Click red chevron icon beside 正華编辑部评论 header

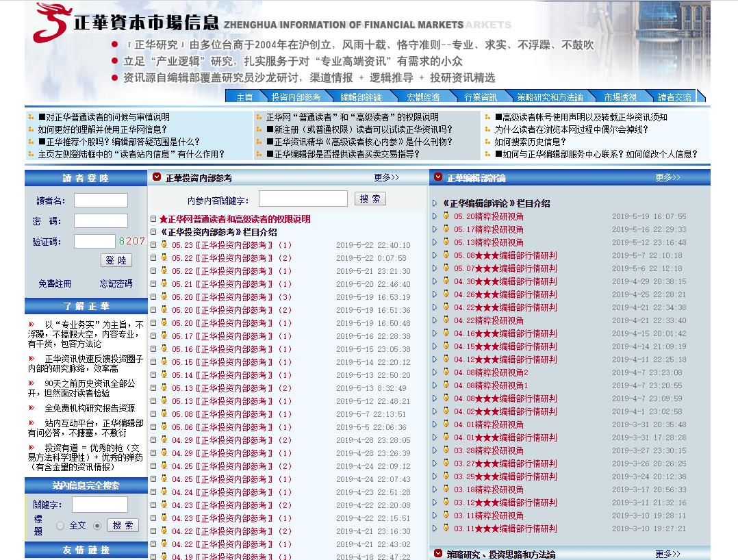click(x=438, y=177)
